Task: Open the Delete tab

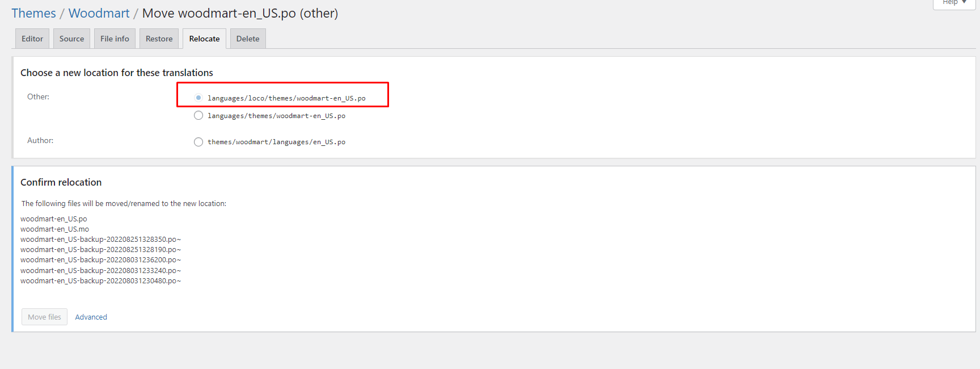Action: (248, 39)
